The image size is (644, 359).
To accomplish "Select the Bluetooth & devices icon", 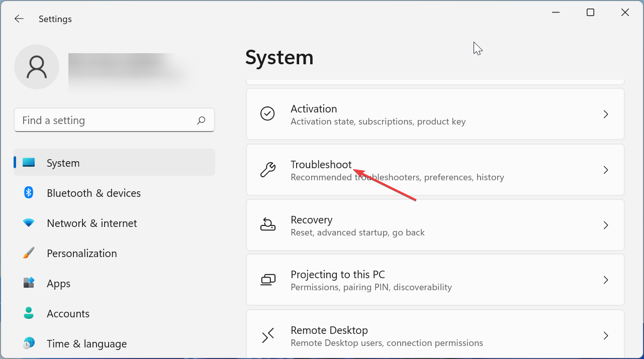I will coord(29,193).
